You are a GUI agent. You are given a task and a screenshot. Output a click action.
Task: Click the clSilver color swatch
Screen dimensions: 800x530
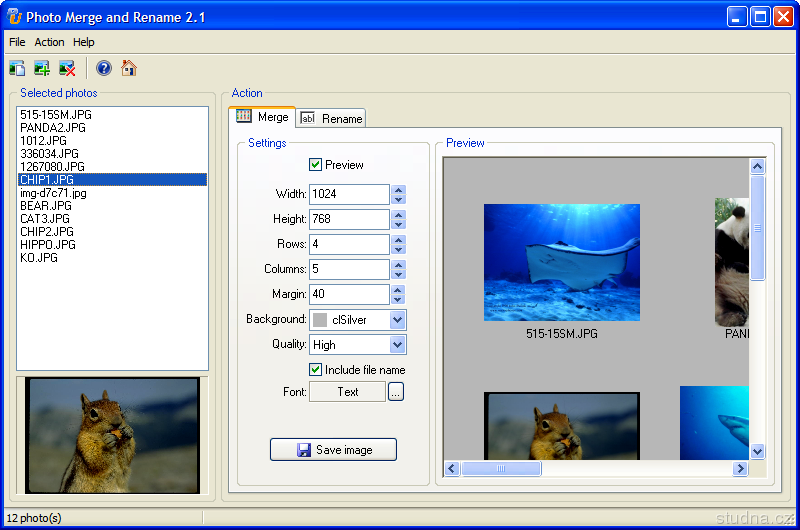click(x=320, y=320)
